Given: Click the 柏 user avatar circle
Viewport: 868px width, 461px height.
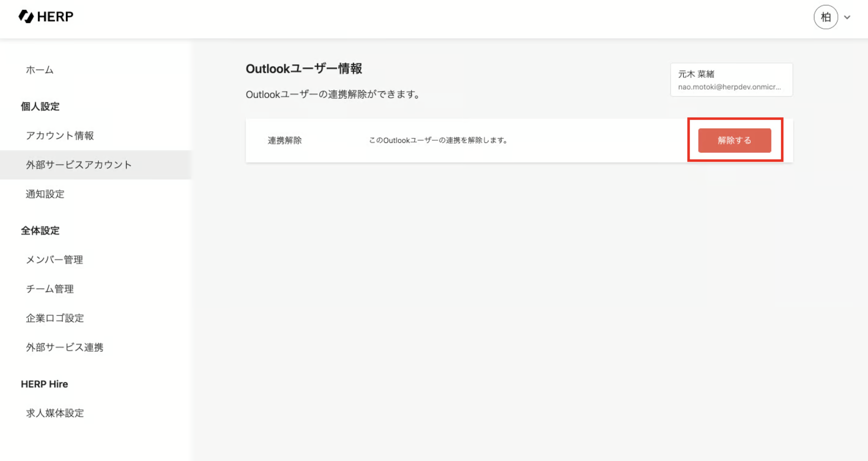Looking at the screenshot, I should [x=826, y=17].
